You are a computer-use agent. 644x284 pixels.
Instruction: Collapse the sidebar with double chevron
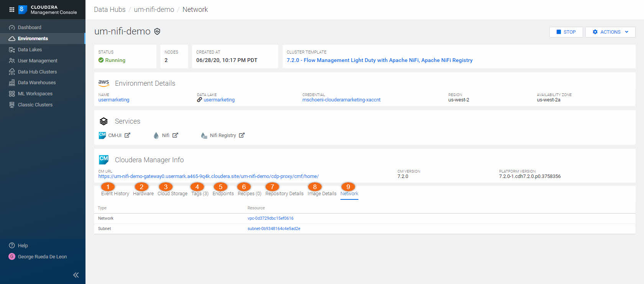[76, 275]
